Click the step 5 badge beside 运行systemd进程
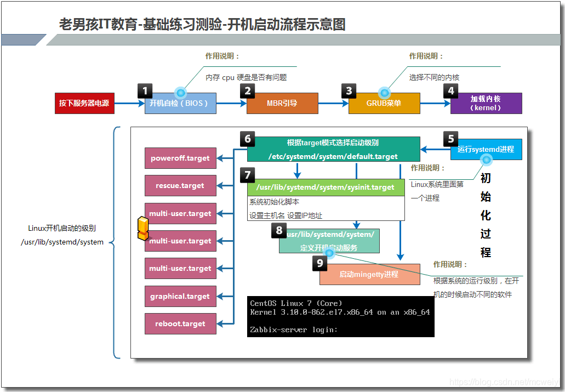 [x=450, y=139]
